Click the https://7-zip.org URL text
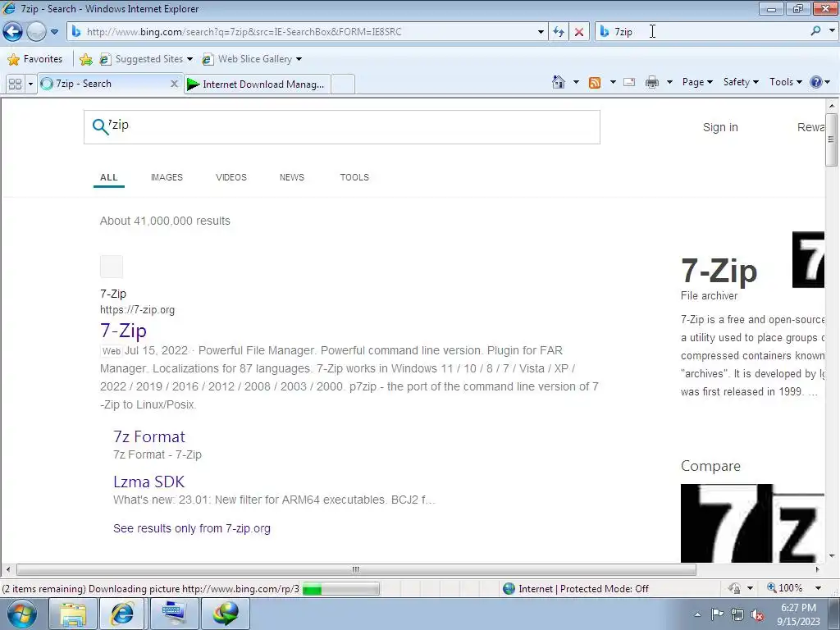Screen dimensions: 840x630 point(137,309)
